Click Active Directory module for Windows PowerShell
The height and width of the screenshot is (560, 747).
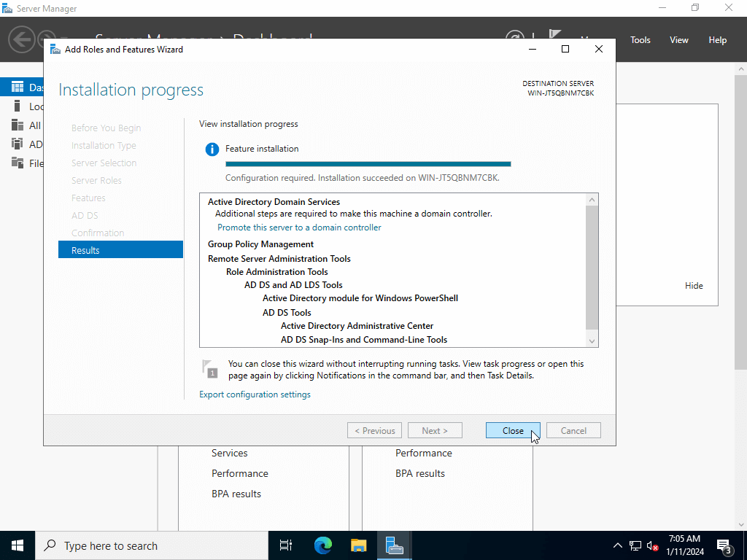360,298
